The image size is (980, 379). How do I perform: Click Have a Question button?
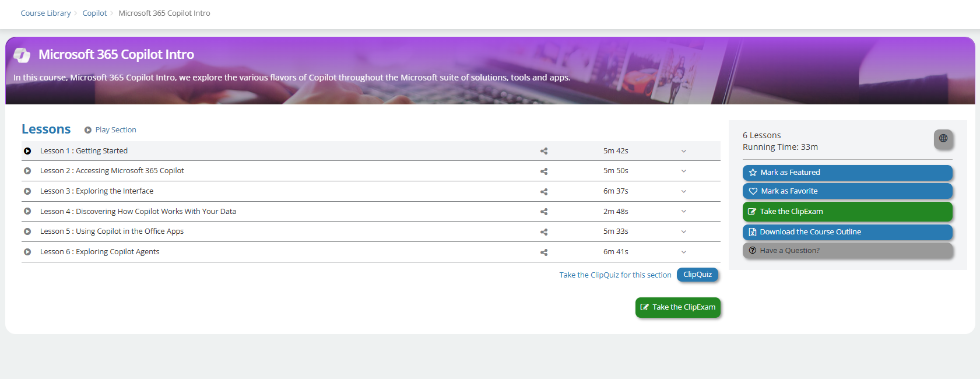848,251
